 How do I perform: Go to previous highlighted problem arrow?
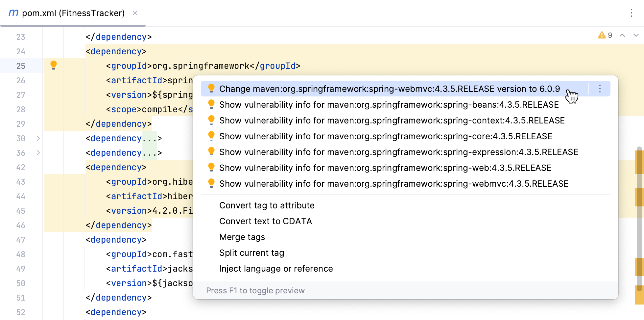(x=622, y=35)
